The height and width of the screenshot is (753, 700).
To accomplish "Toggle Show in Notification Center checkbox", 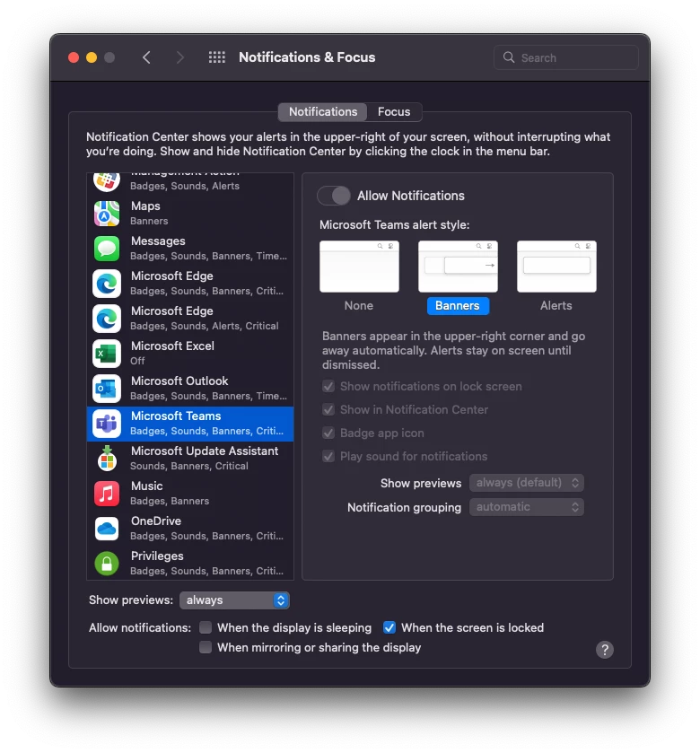I will tap(328, 409).
